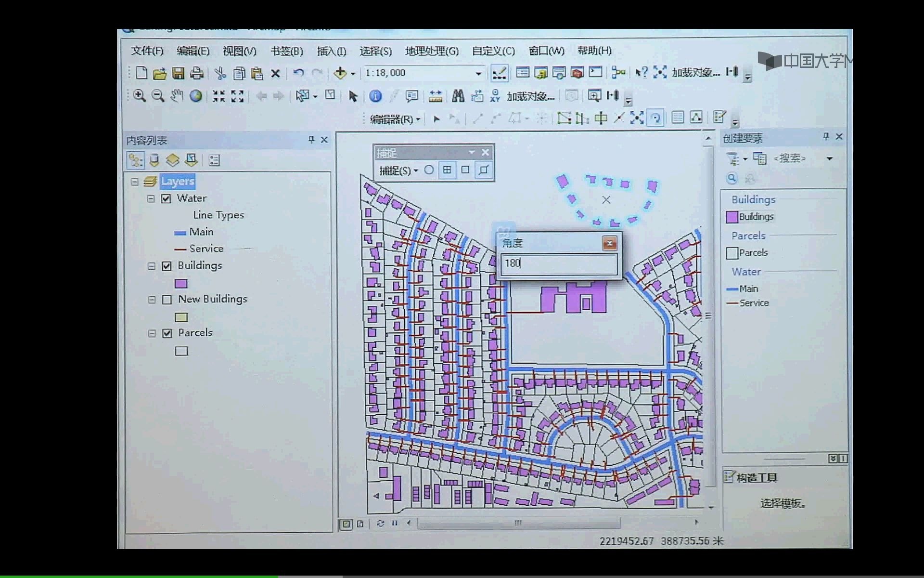
Task: Click the angle input field showing 180
Action: click(x=558, y=263)
